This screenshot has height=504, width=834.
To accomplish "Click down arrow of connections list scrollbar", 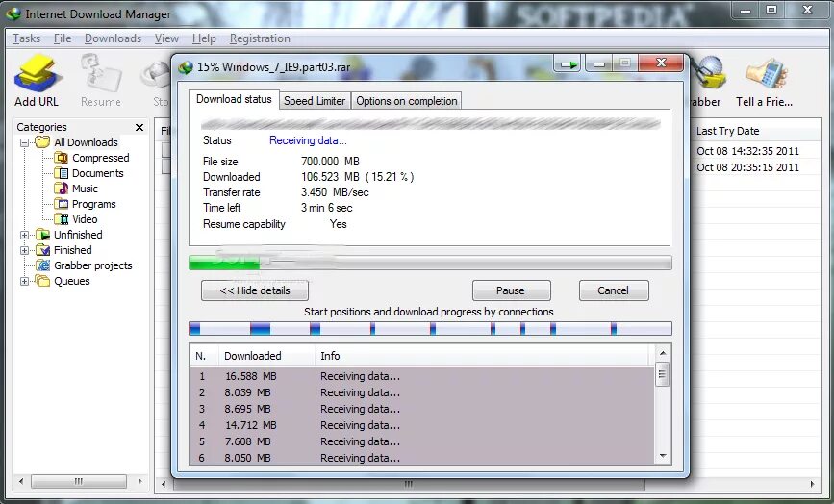I will click(663, 456).
